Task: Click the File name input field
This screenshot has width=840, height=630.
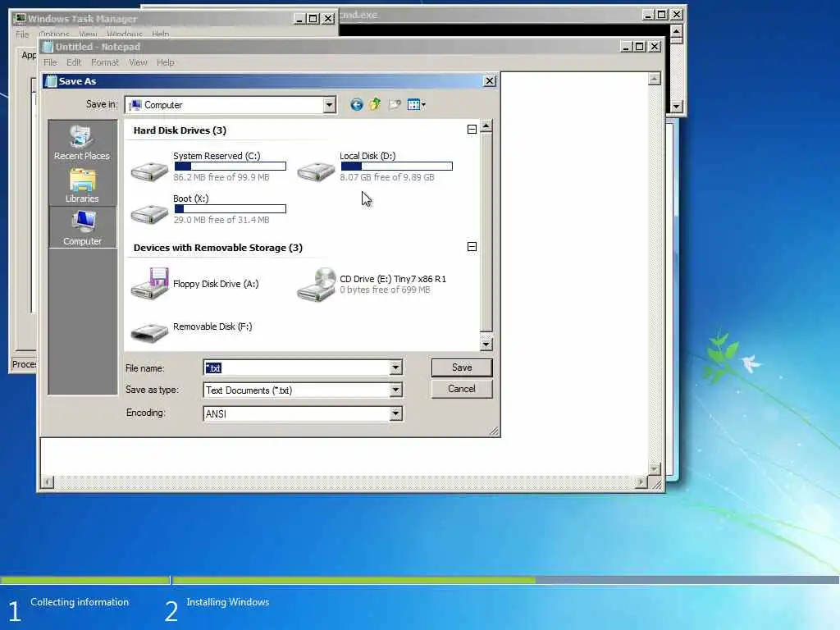Action: point(297,367)
